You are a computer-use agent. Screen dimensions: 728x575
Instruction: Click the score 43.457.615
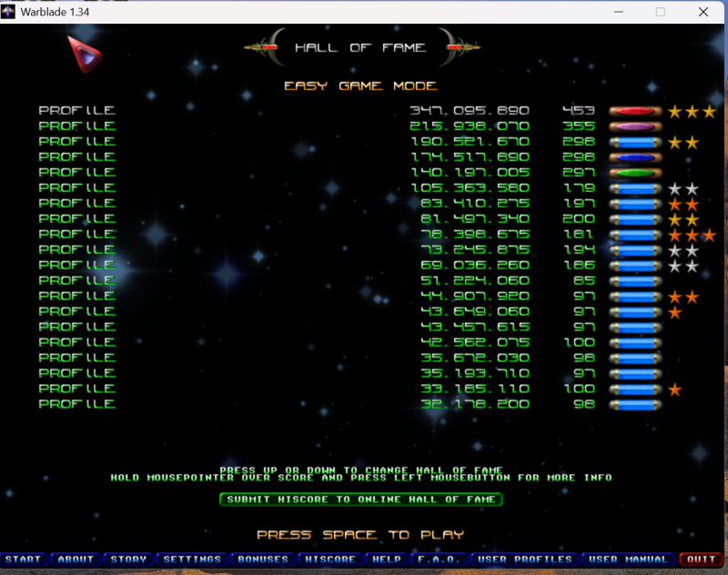[x=475, y=327]
